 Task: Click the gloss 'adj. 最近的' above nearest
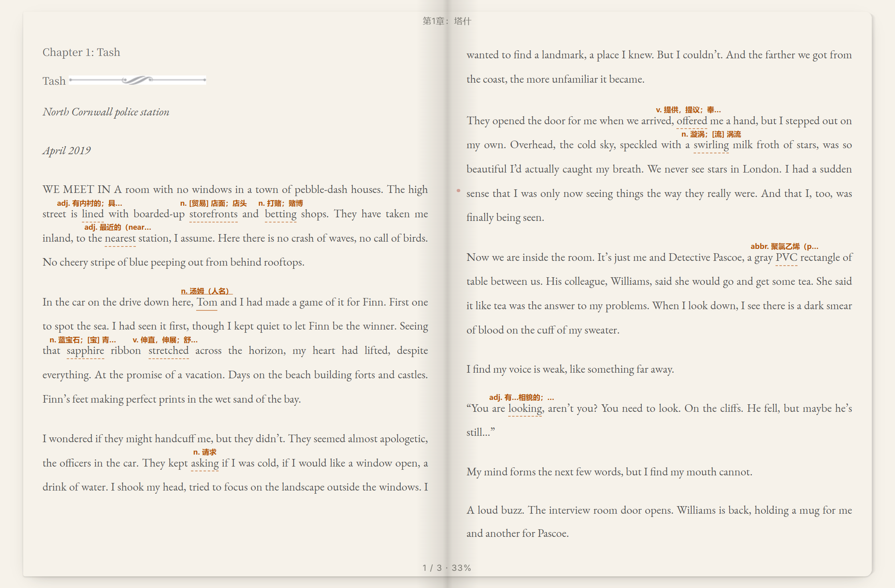[x=117, y=227]
